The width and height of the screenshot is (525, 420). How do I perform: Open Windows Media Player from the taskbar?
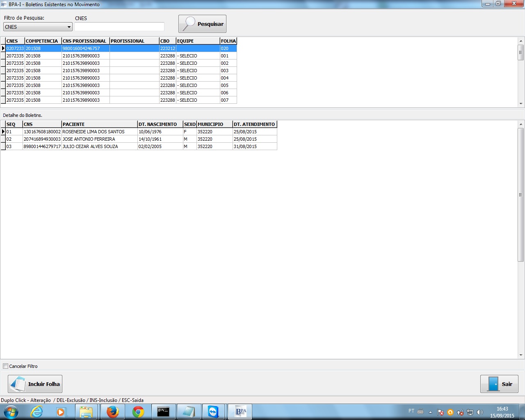tap(61, 411)
